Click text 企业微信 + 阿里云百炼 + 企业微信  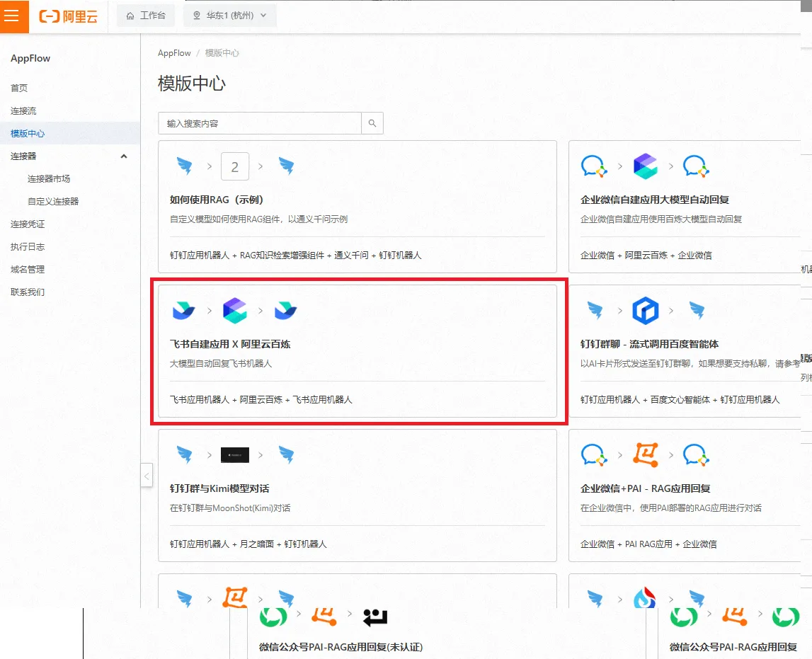[x=646, y=256]
